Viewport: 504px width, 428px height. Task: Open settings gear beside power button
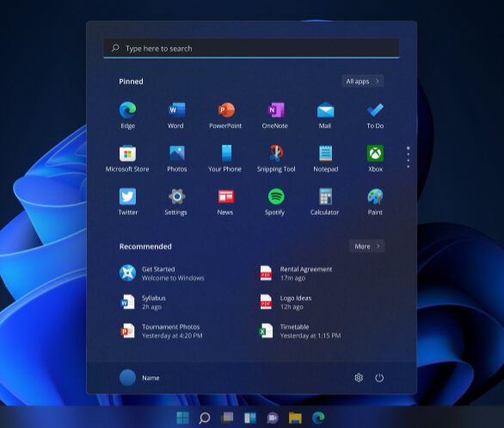point(359,377)
